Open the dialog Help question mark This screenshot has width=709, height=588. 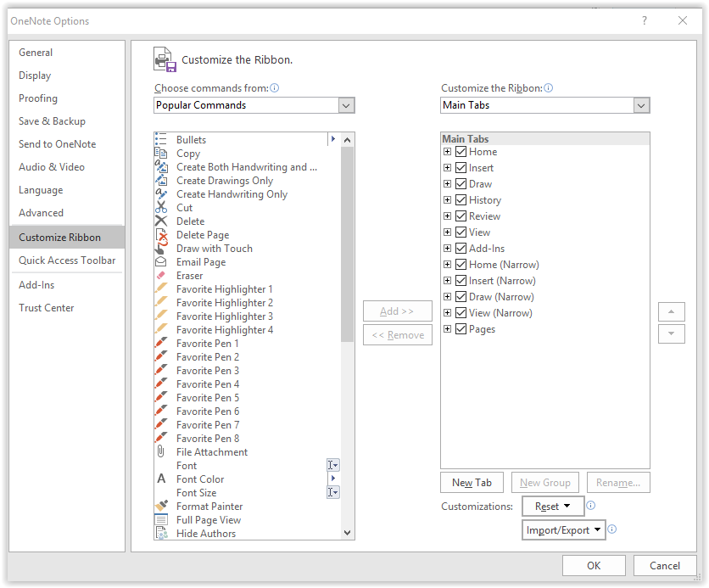645,20
